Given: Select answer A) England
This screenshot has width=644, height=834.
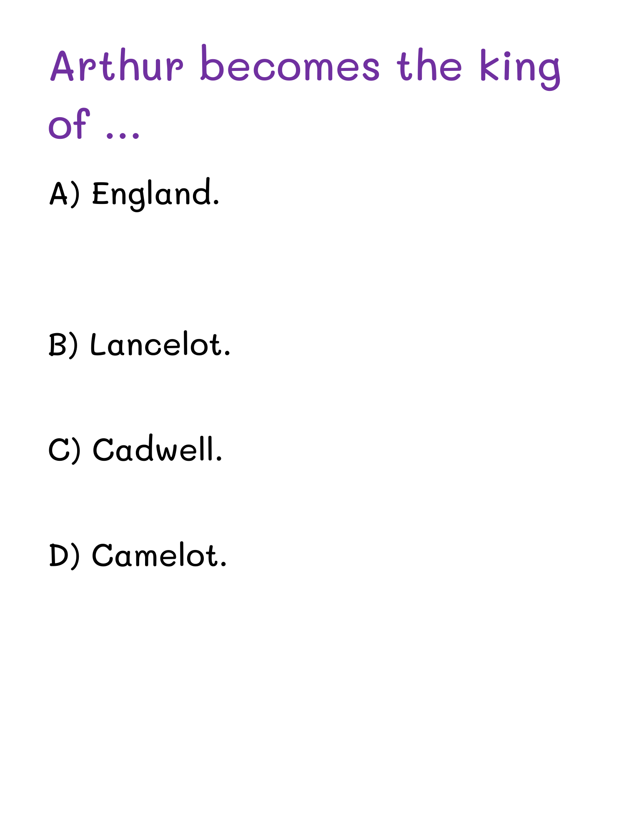Looking at the screenshot, I should tap(134, 194).
